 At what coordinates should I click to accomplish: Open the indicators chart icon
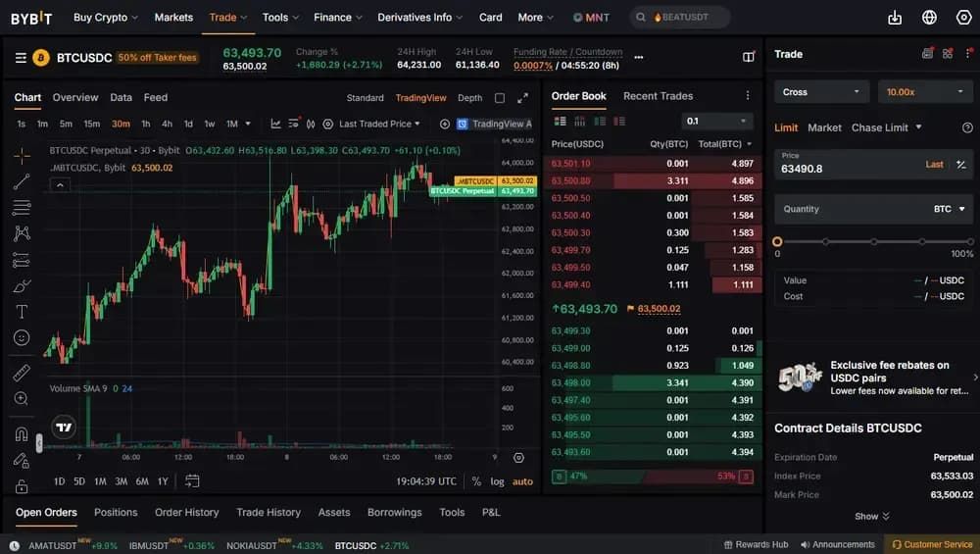tap(275, 124)
